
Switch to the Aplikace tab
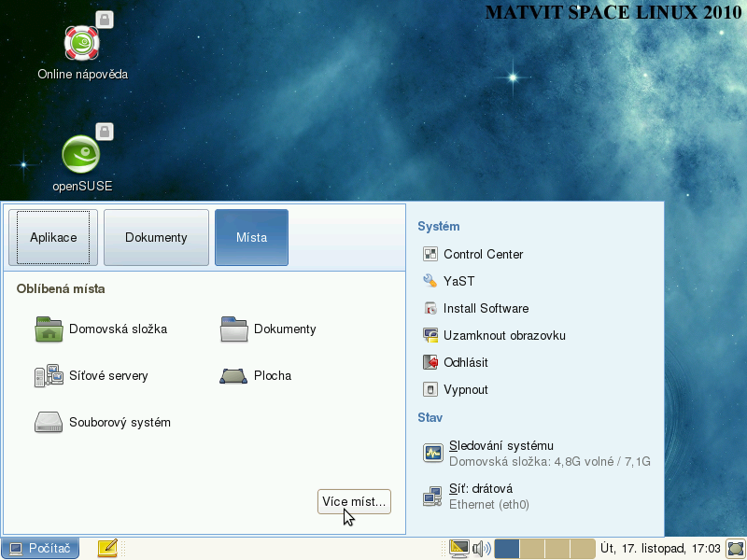coord(53,237)
